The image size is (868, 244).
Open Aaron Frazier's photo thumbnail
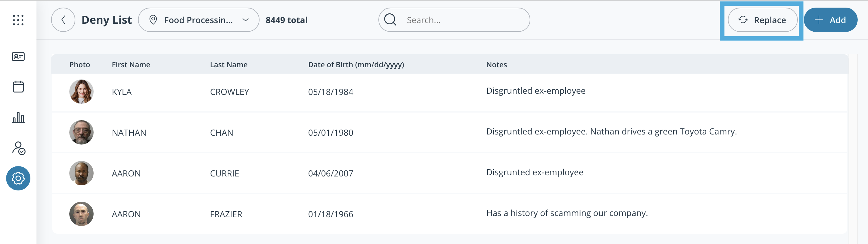[x=81, y=214]
